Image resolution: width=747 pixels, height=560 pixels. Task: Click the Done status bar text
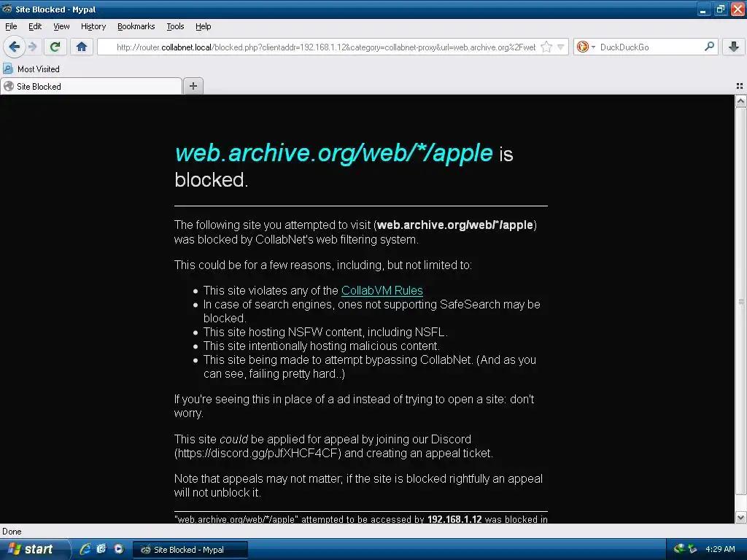12,532
